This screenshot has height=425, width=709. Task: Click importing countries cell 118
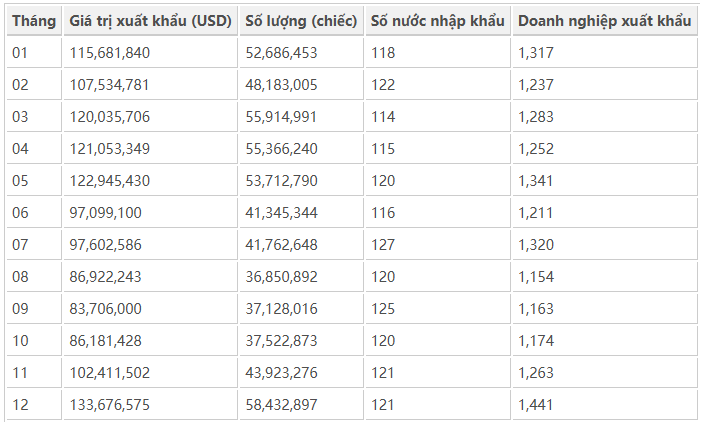point(383,53)
